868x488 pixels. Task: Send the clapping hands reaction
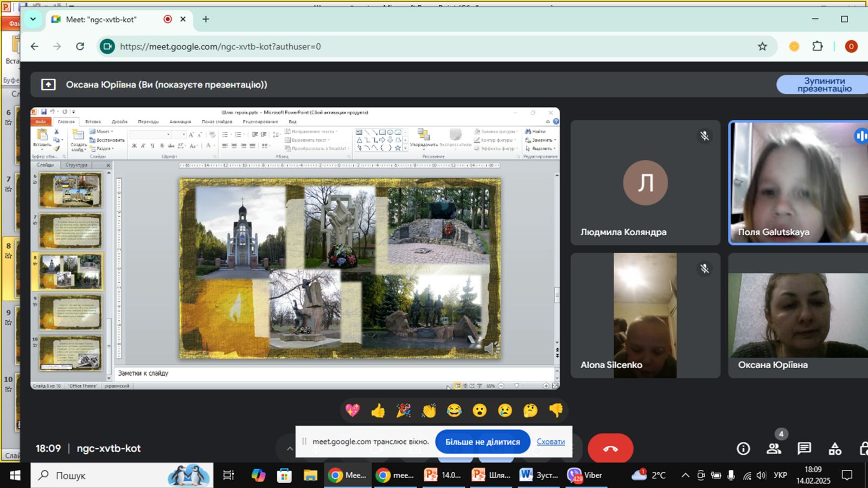[429, 410]
